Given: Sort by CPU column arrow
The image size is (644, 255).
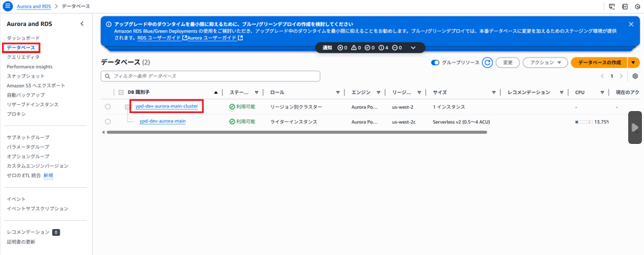Looking at the screenshot, I should pyautogui.click(x=602, y=93).
